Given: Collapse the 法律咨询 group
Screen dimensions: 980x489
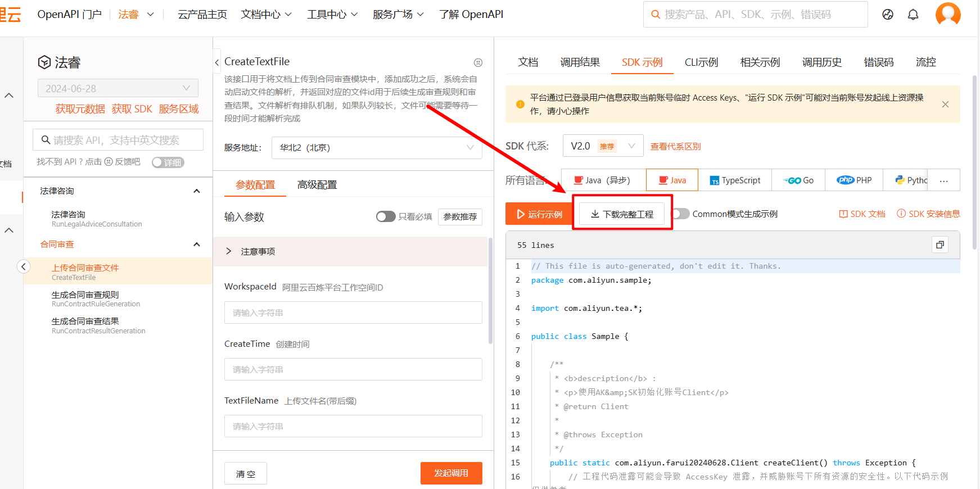Looking at the screenshot, I should (197, 191).
